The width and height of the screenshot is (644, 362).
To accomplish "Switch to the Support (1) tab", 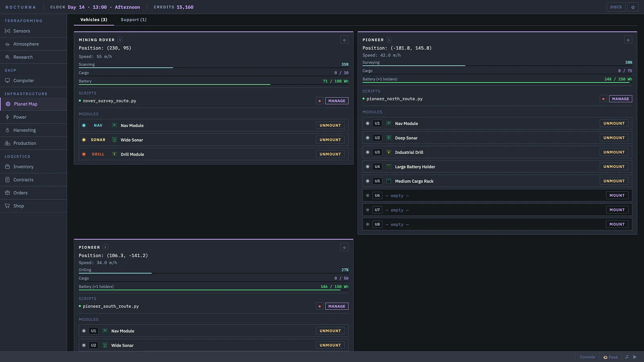I will coord(134,20).
